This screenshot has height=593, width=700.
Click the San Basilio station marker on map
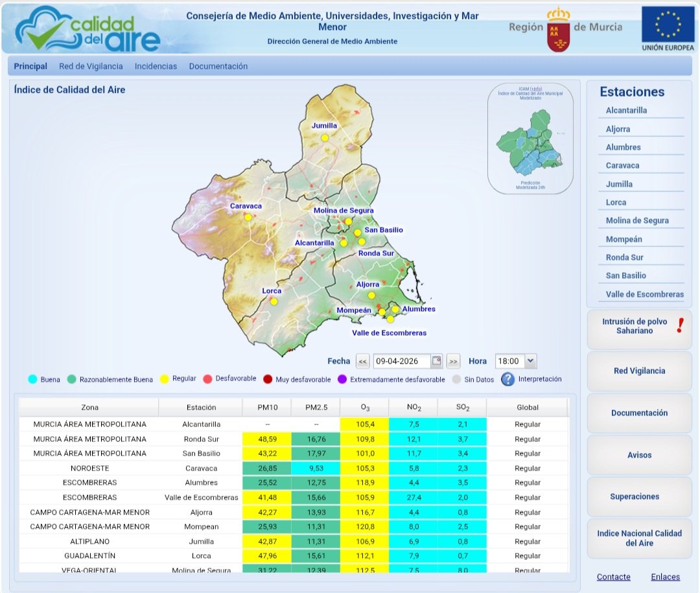358,233
